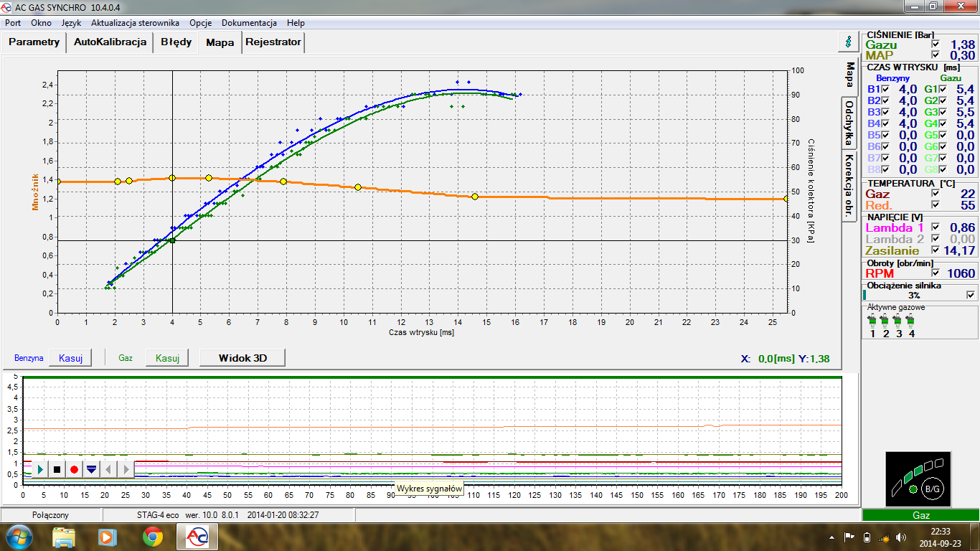Viewport: 980px width, 551px height.
Task: Open the Aktualizacja sterownika menu
Action: click(x=134, y=23)
